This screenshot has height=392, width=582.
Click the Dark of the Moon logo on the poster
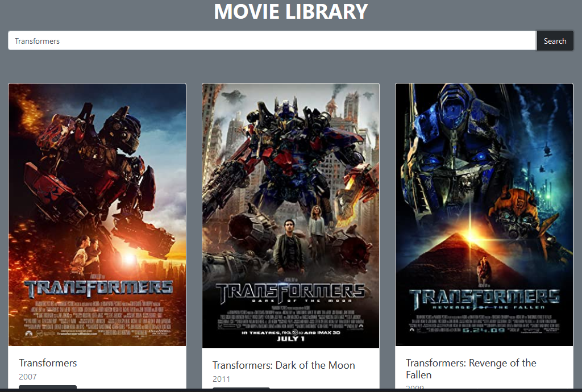(290, 293)
